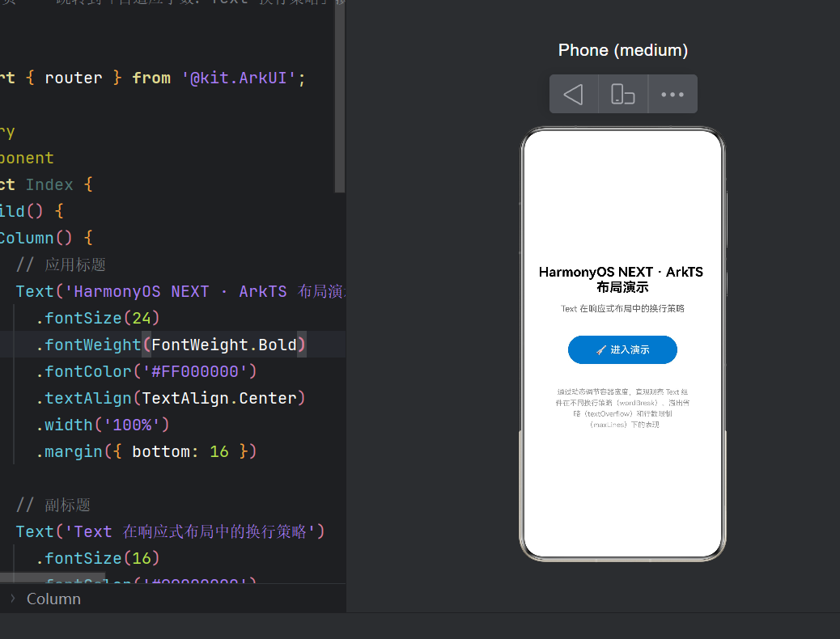
Task: Click the .fontWeight(FontWeight.Bold) line
Action: [x=171, y=345]
